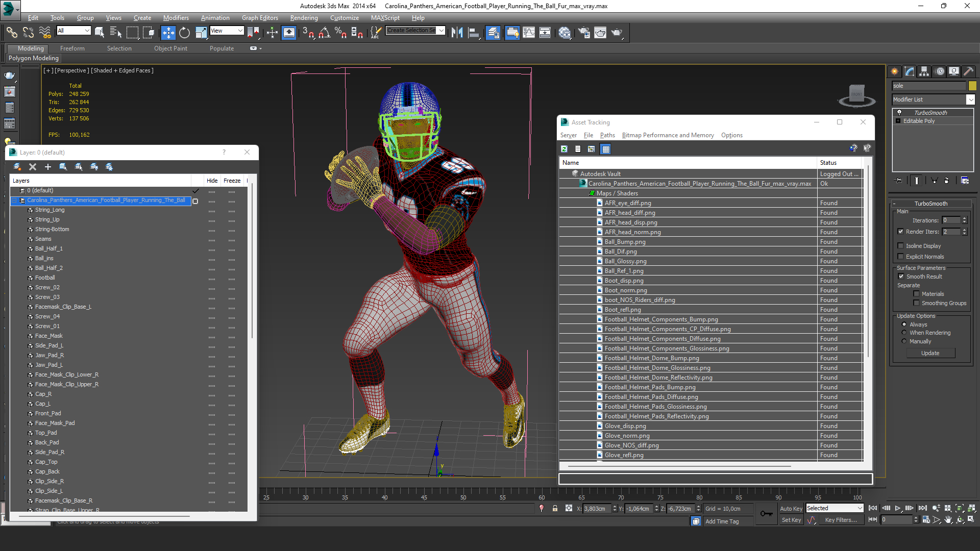Add selected objects to layer plus icon
This screenshot has width=980, height=551.
[x=48, y=167]
